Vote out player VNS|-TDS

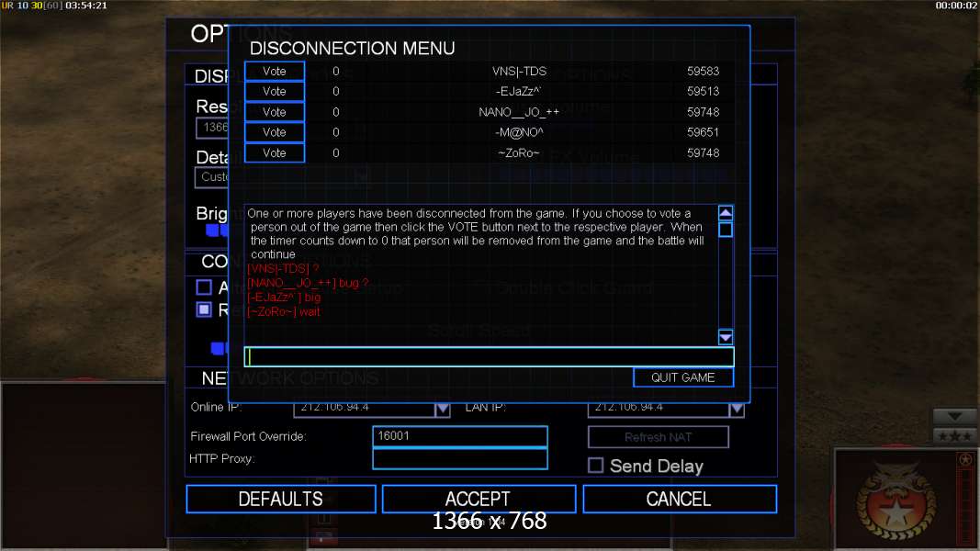[x=275, y=72]
